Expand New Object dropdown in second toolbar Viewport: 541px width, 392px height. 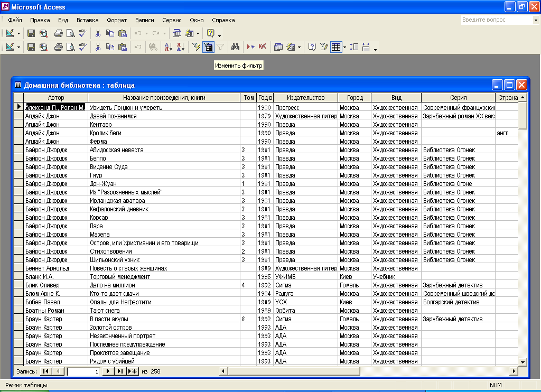click(299, 47)
